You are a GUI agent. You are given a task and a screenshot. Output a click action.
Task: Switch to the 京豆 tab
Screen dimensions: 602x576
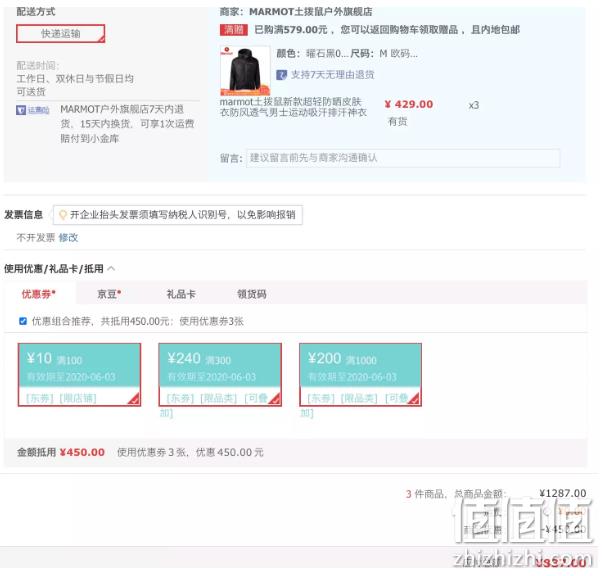point(109,294)
